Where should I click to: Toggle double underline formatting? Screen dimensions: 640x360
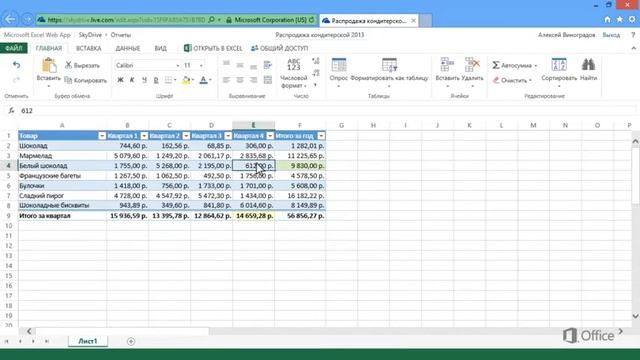[156, 80]
